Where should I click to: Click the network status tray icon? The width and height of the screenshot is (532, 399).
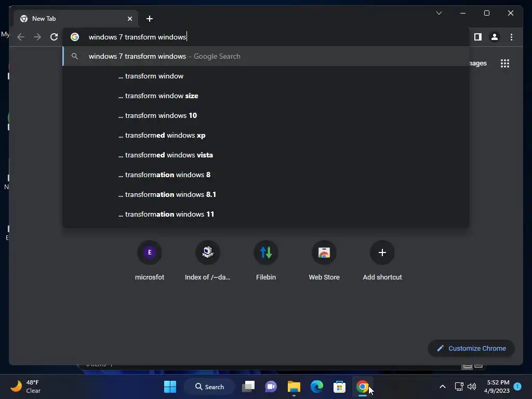(x=459, y=387)
